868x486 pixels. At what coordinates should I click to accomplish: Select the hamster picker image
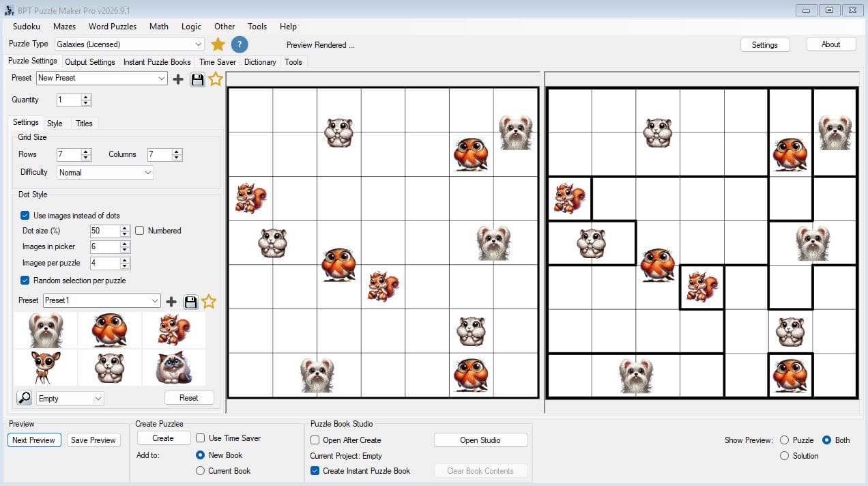coord(110,367)
